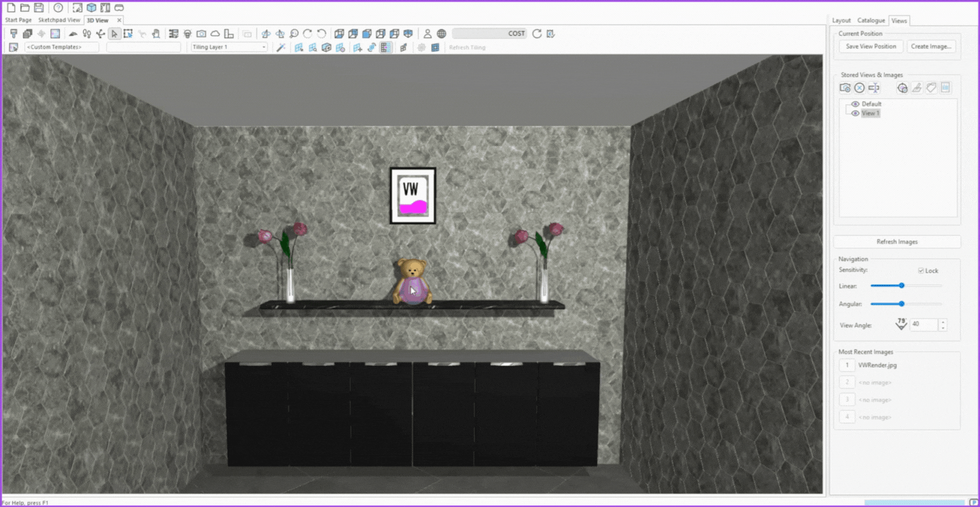Toggle the Lock sensitivity checkbox

coord(921,270)
